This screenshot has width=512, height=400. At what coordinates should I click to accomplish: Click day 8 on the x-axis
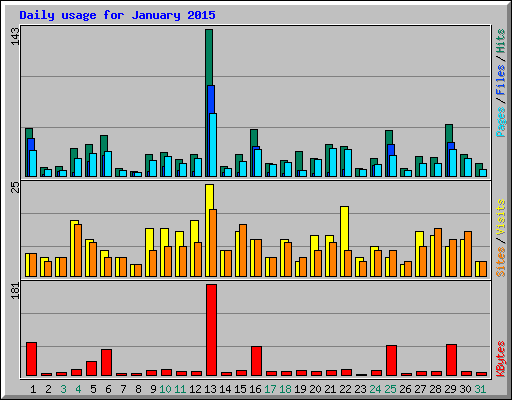point(138,389)
